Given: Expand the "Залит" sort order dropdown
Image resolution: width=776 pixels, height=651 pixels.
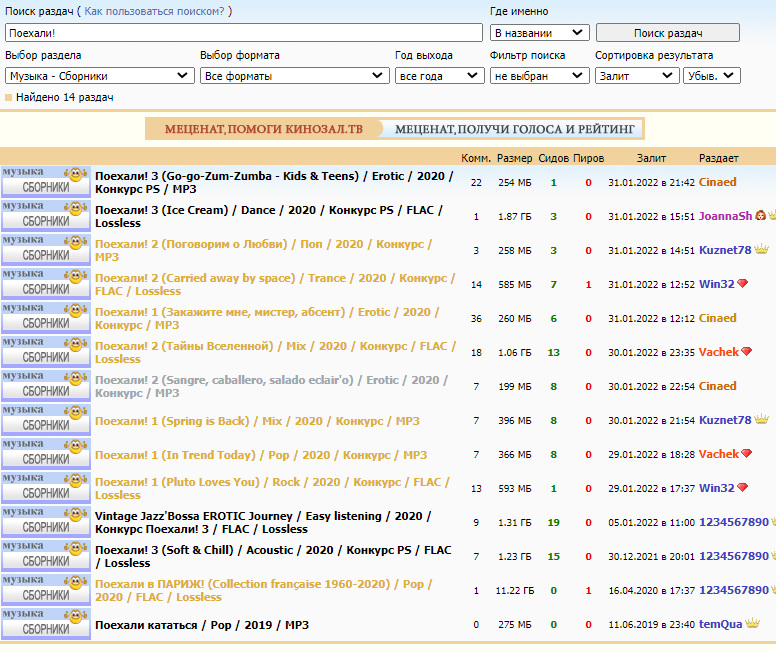Looking at the screenshot, I should (x=637, y=75).
